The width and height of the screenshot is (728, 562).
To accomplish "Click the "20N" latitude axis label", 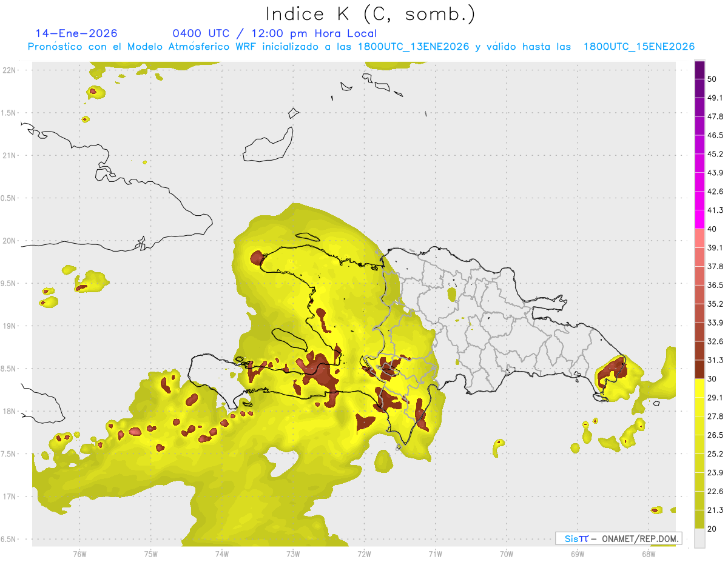I will 9,241.
